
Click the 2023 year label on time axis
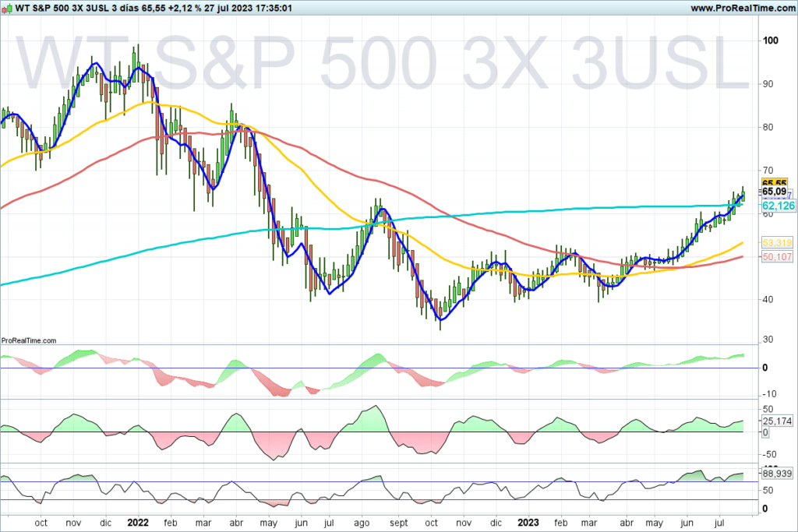coord(528,523)
